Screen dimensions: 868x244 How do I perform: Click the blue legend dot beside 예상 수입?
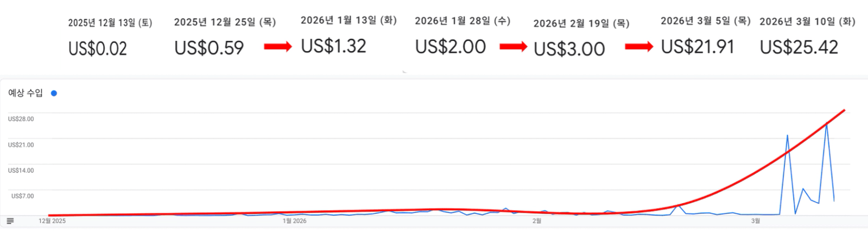54,93
